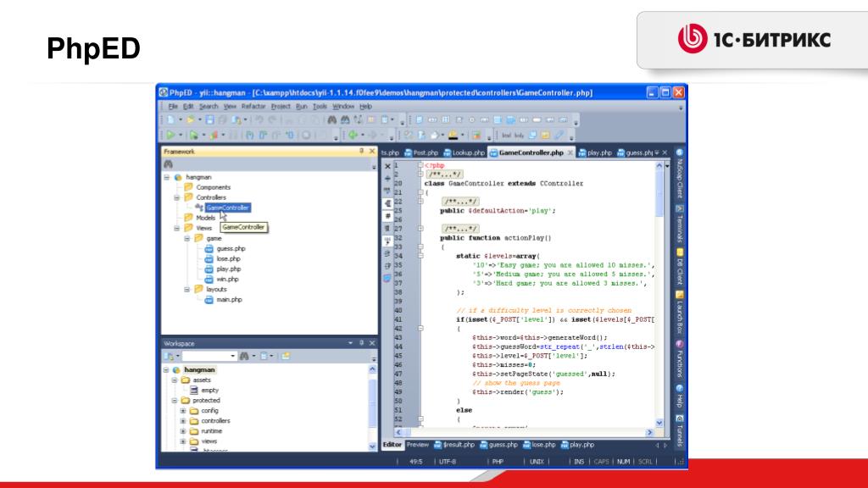Open the NuSoap Client side panel

click(x=680, y=173)
